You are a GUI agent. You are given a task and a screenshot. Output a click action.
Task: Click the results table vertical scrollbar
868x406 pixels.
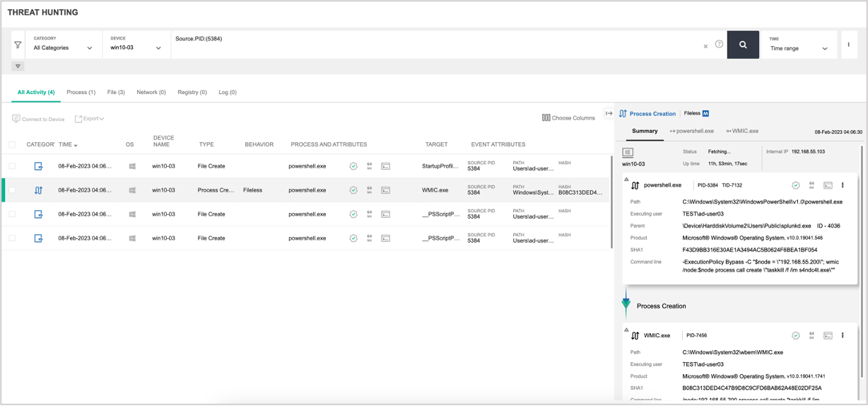coord(611,202)
